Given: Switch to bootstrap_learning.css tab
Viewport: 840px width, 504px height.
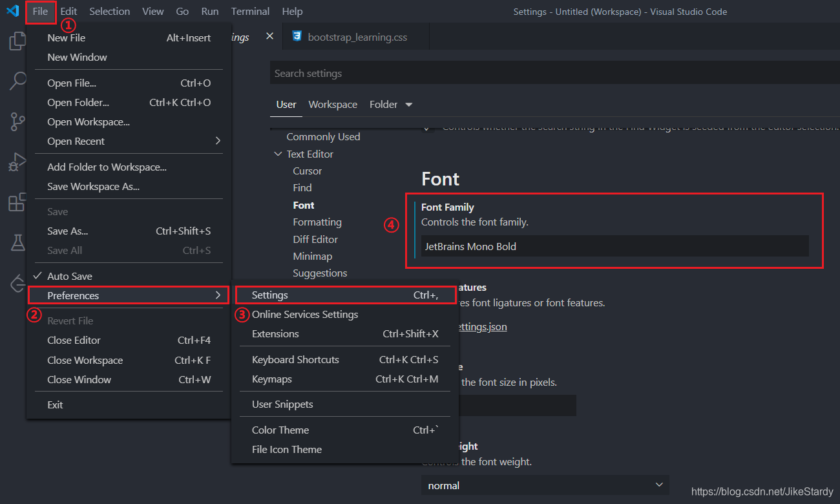Looking at the screenshot, I should pyautogui.click(x=356, y=37).
